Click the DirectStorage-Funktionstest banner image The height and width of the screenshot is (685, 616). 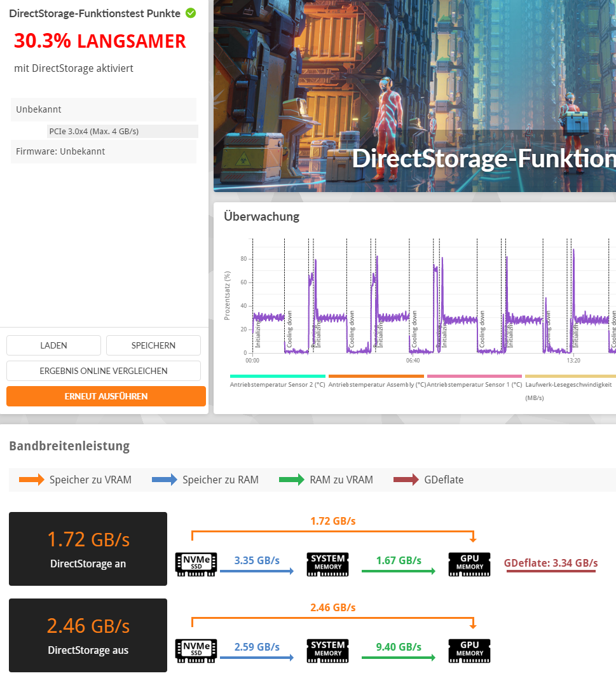tap(414, 95)
